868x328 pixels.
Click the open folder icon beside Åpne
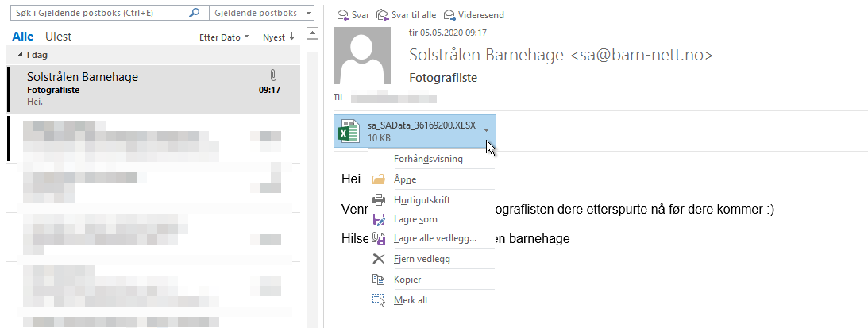379,179
